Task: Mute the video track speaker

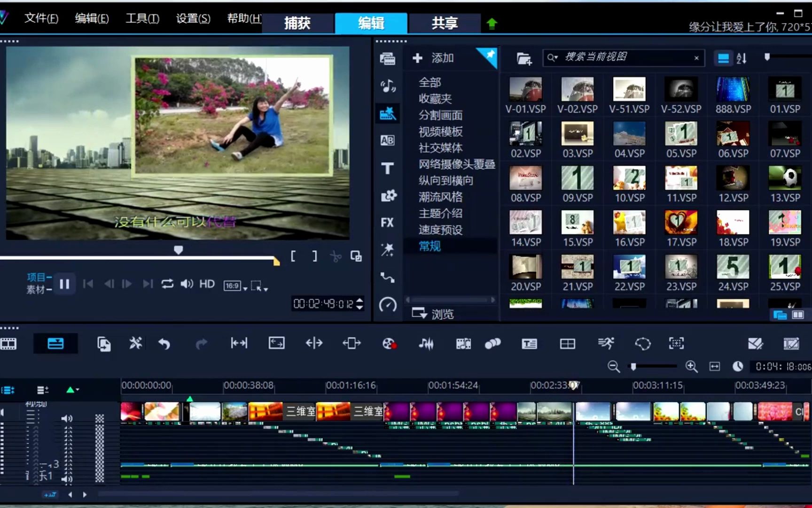Action: click(x=67, y=418)
